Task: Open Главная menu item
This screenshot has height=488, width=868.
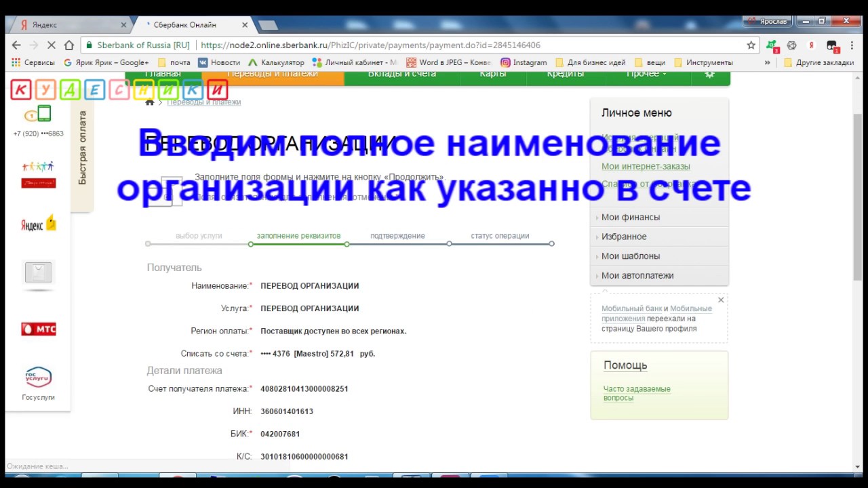Action: coord(163,75)
